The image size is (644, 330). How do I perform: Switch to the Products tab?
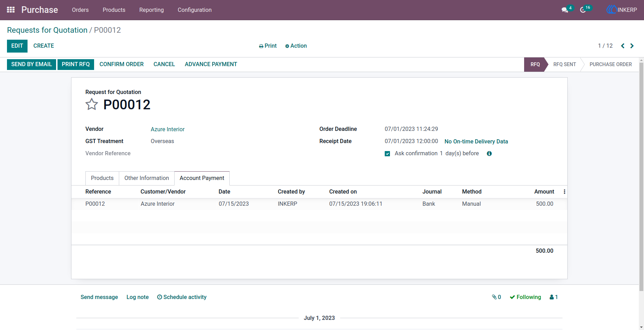point(102,178)
